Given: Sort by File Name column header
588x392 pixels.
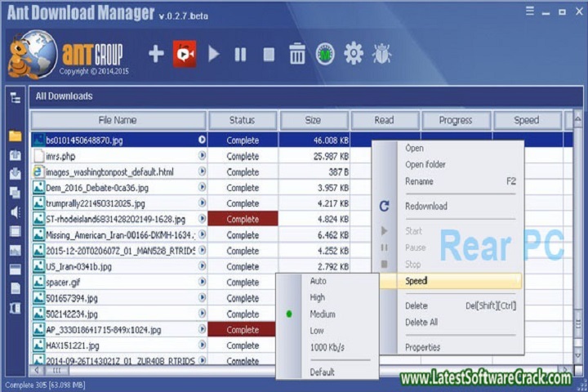Looking at the screenshot, I should pos(118,120).
